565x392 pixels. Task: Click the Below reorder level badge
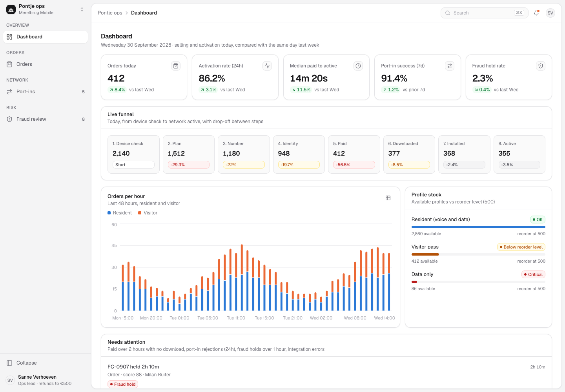(x=521, y=247)
